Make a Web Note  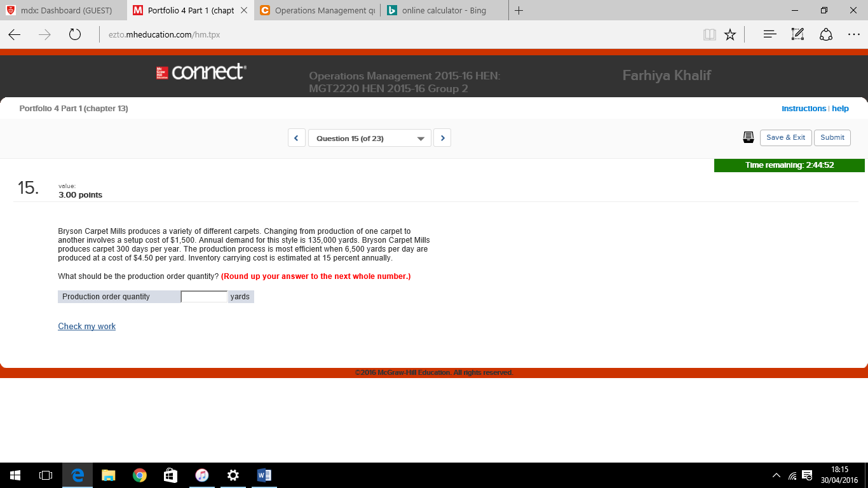coord(798,34)
